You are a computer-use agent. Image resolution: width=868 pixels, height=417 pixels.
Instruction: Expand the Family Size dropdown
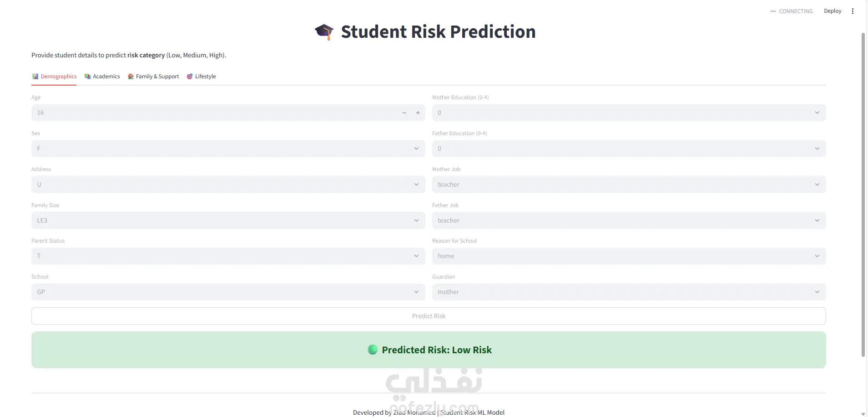point(228,221)
